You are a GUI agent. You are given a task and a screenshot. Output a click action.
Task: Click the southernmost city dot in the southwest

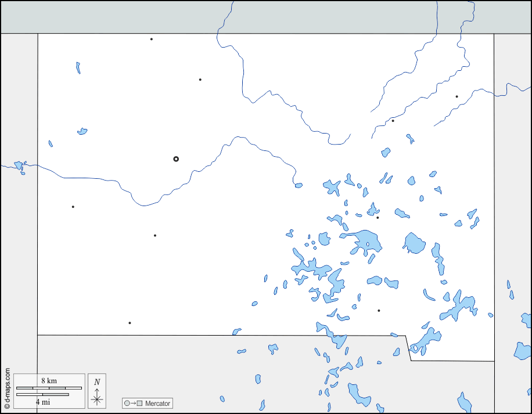pyautogui.click(x=130, y=323)
